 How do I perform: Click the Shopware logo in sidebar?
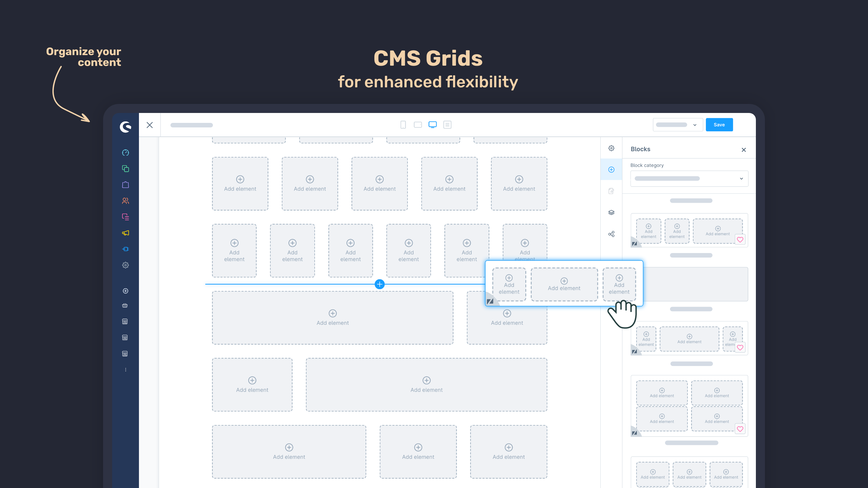pyautogui.click(x=125, y=127)
